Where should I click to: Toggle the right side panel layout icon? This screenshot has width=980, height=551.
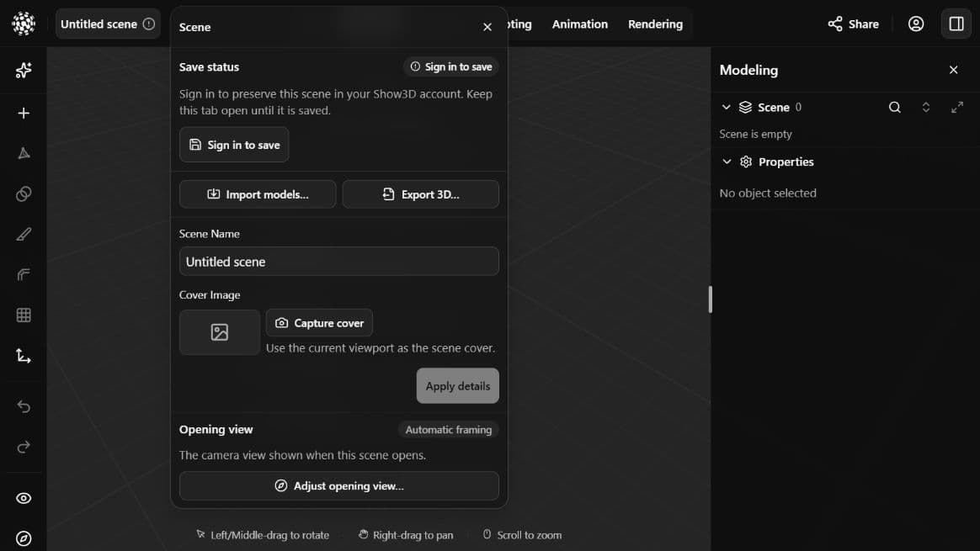[956, 24]
